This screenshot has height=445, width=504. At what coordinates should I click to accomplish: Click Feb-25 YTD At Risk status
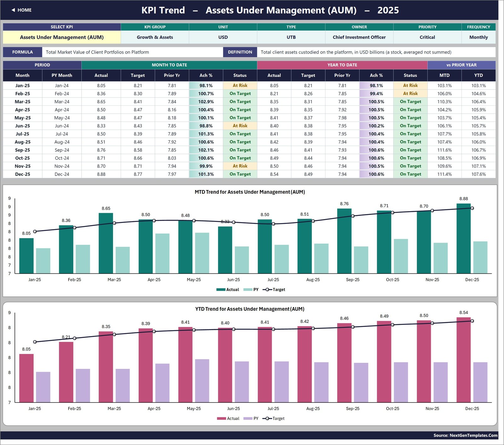click(x=410, y=94)
